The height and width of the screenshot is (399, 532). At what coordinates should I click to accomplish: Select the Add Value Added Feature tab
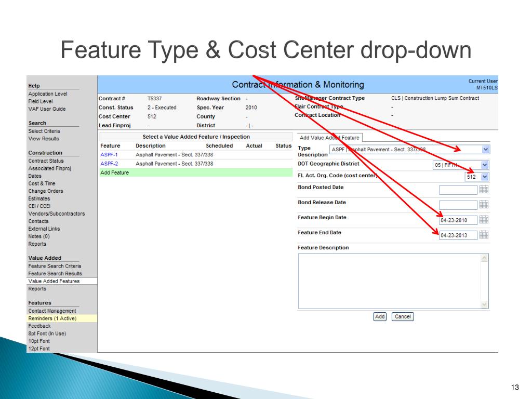pyautogui.click(x=329, y=138)
